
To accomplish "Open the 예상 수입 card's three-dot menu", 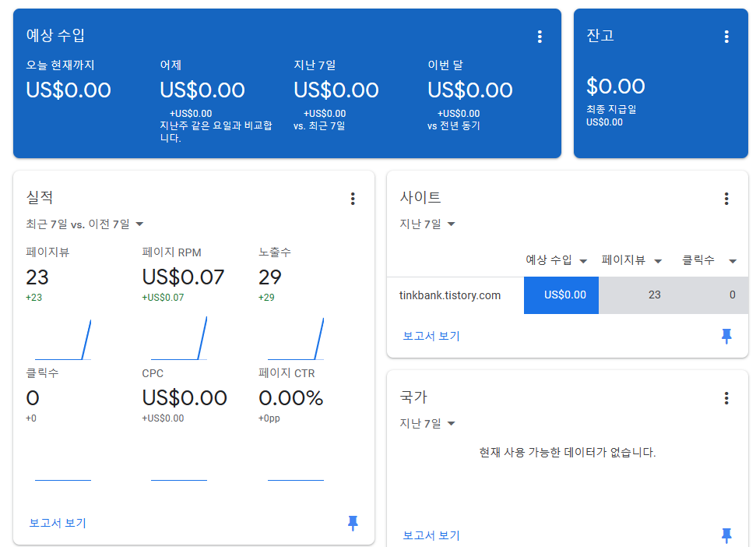I will (x=540, y=37).
